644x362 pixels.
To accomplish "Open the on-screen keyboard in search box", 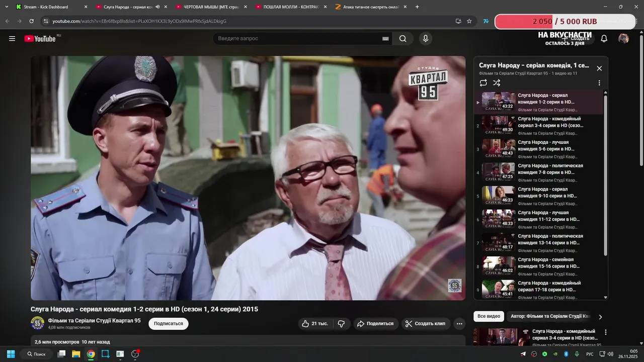I will tap(385, 39).
